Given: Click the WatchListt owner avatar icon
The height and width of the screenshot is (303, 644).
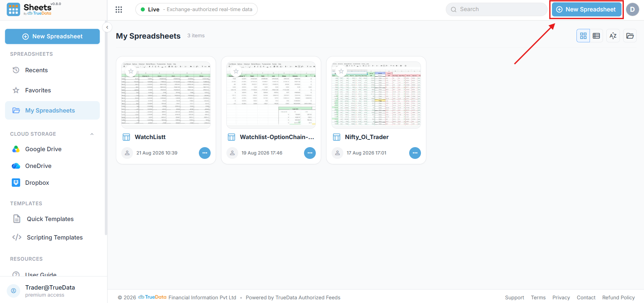Looking at the screenshot, I should coord(127,153).
